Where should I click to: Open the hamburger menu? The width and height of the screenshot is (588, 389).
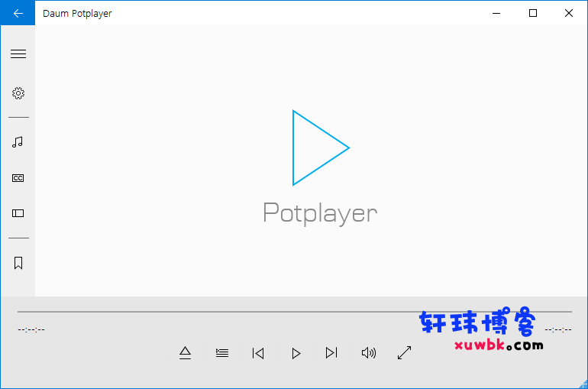(18, 54)
